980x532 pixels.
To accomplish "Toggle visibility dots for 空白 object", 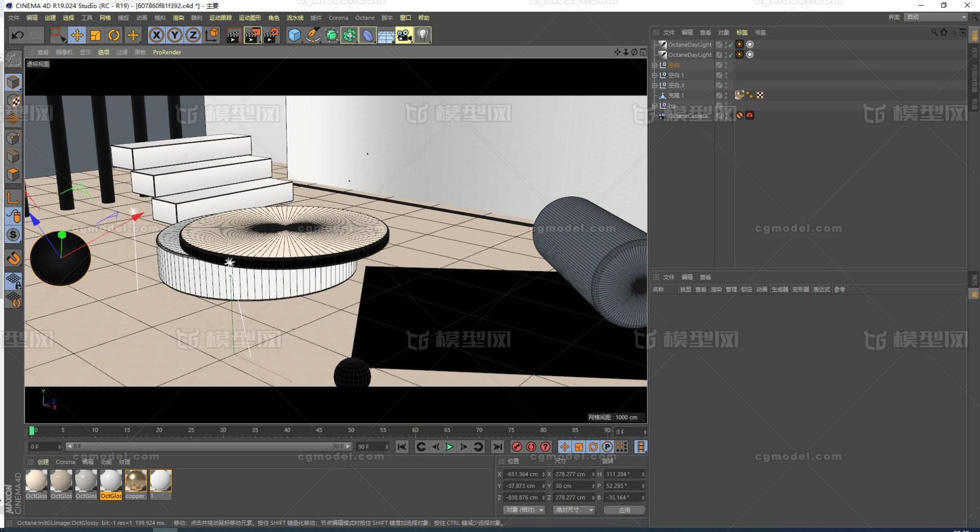I will (x=726, y=65).
